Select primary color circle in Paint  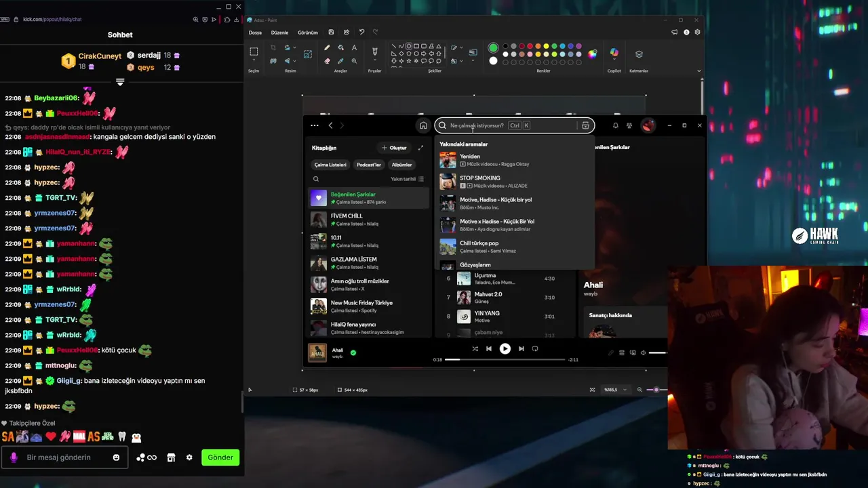pyautogui.click(x=493, y=47)
